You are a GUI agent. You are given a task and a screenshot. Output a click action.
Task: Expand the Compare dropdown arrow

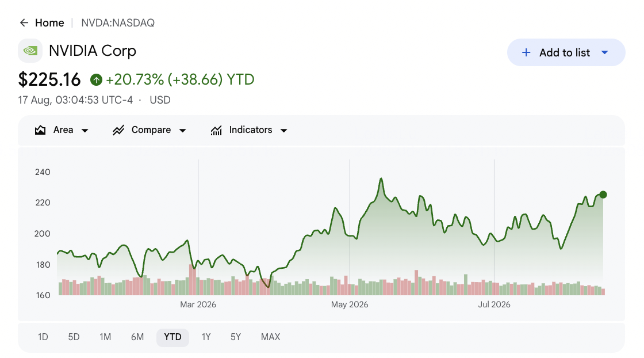pos(183,131)
